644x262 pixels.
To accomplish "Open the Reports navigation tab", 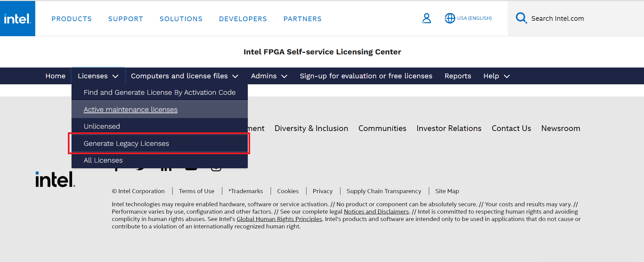I will click(458, 76).
